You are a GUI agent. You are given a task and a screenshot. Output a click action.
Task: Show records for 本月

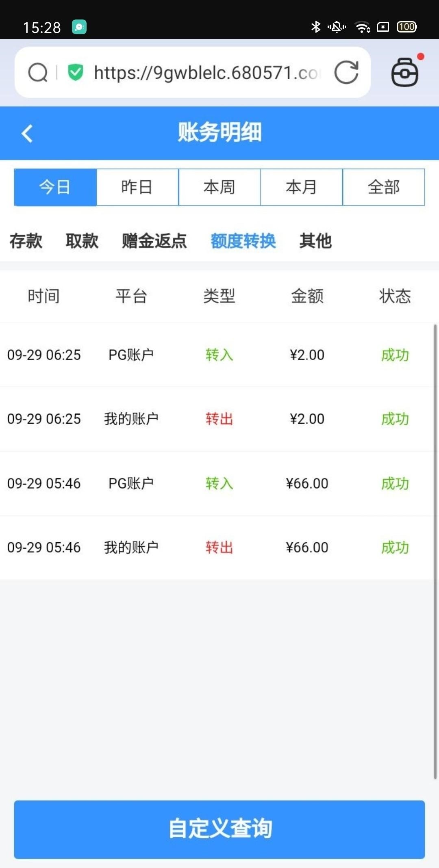tap(302, 187)
